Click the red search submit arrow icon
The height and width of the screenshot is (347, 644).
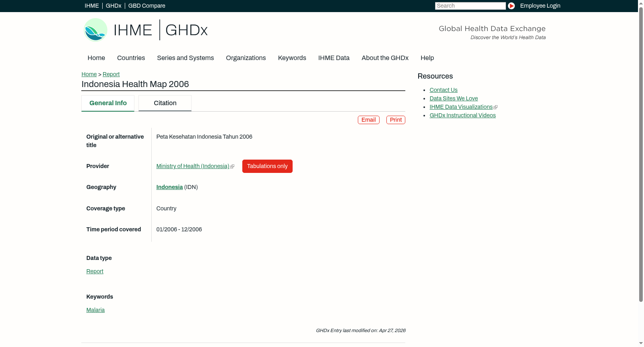point(511,6)
